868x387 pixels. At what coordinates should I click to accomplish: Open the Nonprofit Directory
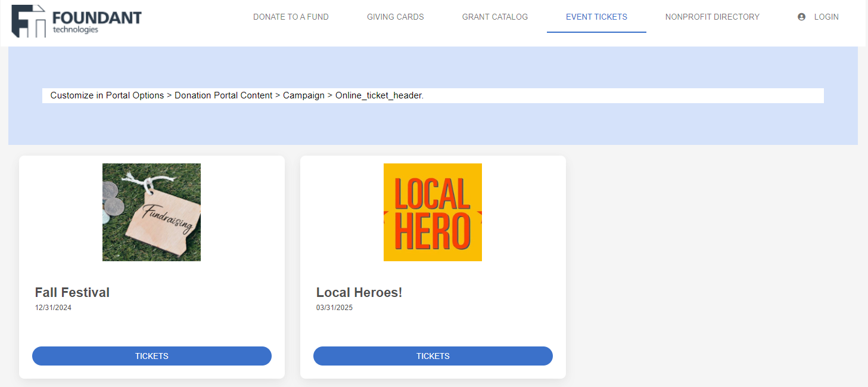(x=713, y=17)
